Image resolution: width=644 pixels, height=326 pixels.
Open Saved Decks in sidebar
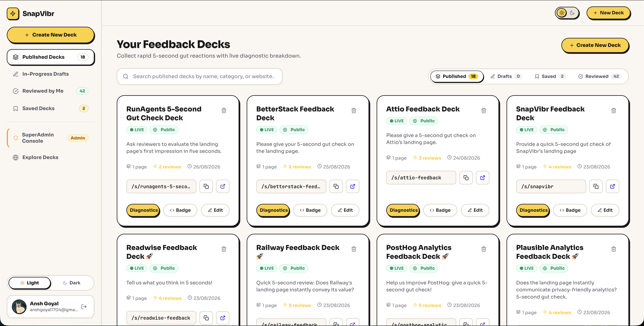[50, 108]
